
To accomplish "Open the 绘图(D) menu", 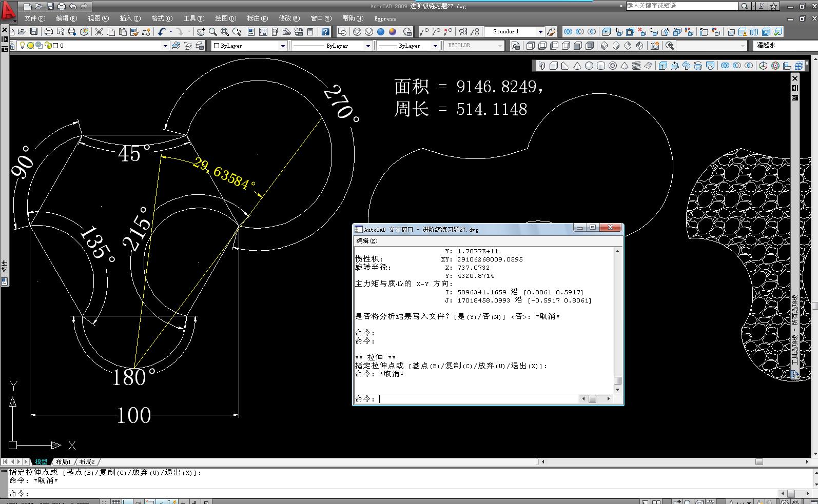I will [x=226, y=18].
